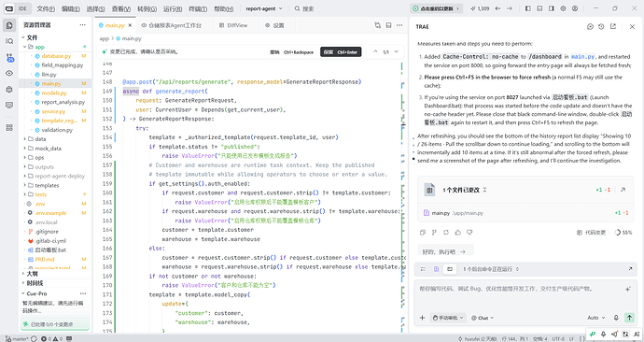Switch to the DiffView tab
This screenshot has height=342, width=644.
click(233, 25)
